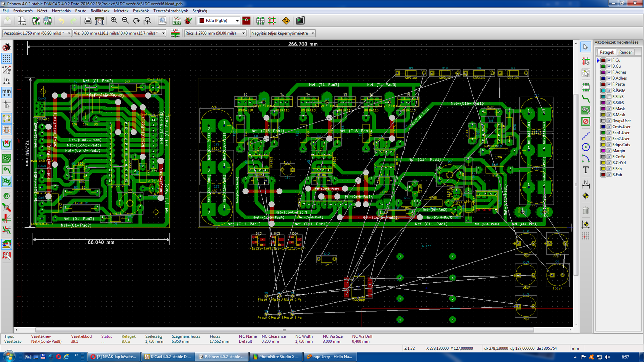Screen dimensions: 644x362
Task: Select the Add Keepout Area tool
Action: 586,122
